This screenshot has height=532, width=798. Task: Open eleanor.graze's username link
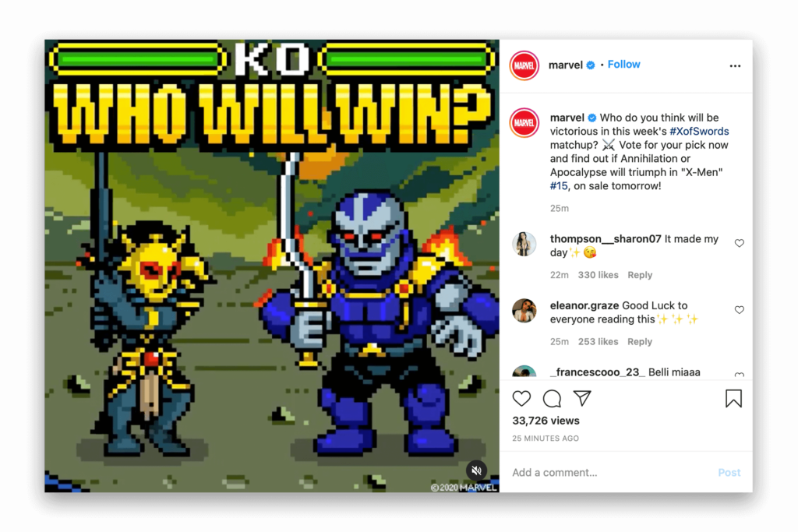(584, 305)
